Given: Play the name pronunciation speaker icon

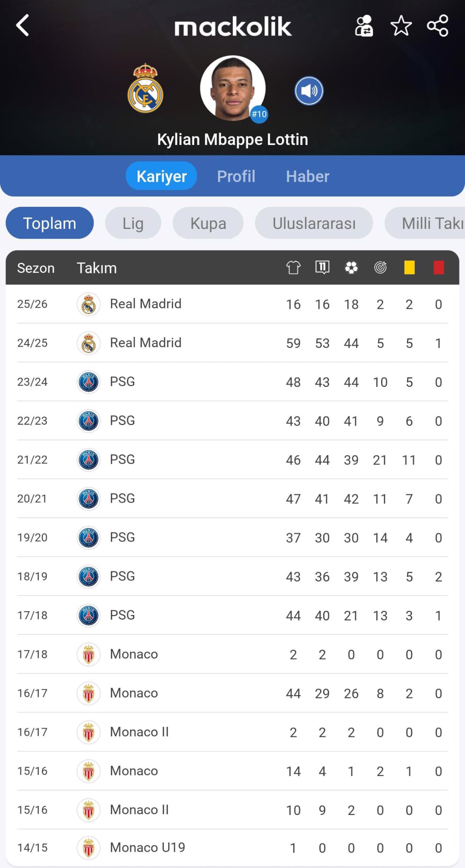Looking at the screenshot, I should pyautogui.click(x=309, y=91).
